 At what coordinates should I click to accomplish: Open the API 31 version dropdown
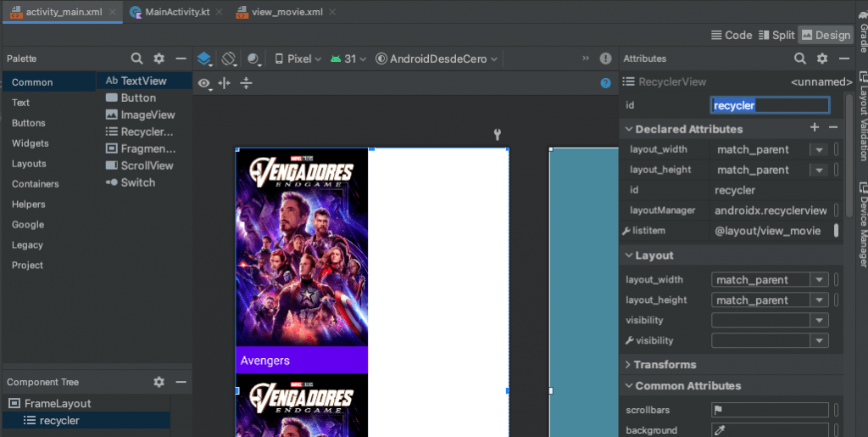pos(348,59)
